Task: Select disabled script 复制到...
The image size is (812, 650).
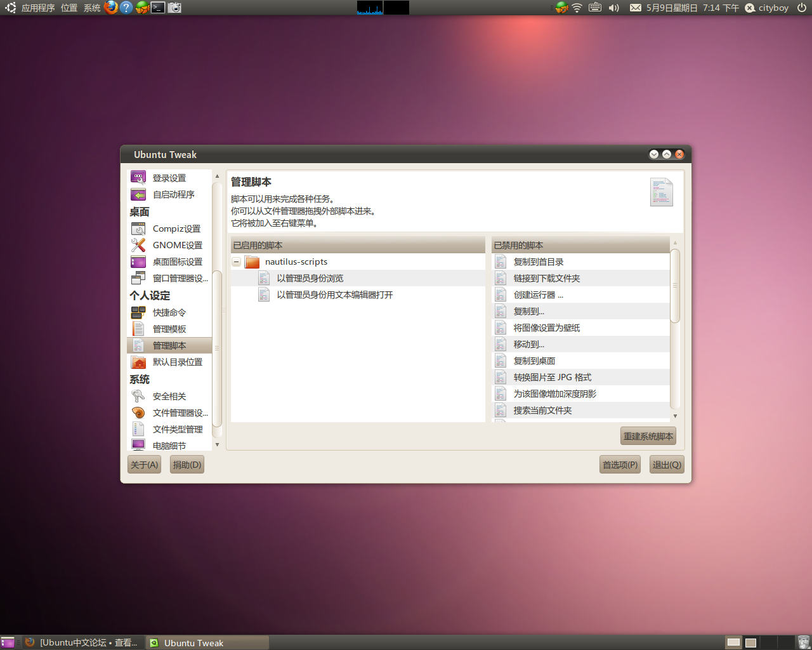Action: [580, 311]
